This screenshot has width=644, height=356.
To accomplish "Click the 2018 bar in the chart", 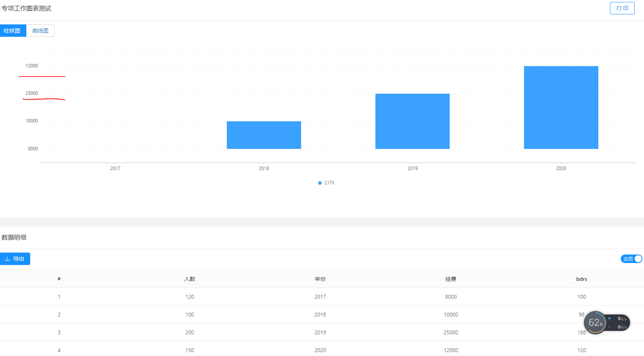I will pyautogui.click(x=264, y=135).
